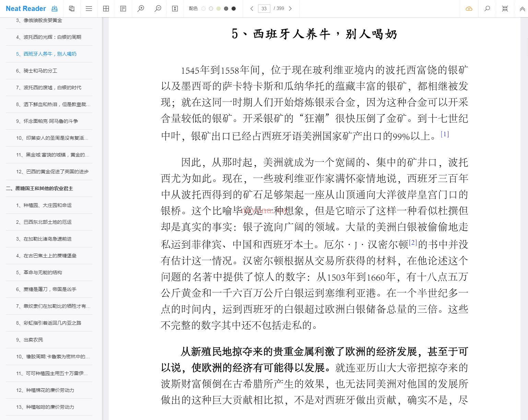528x420 pixels.
Task: Select the second light-gray color theme
Action: [x=211, y=9]
